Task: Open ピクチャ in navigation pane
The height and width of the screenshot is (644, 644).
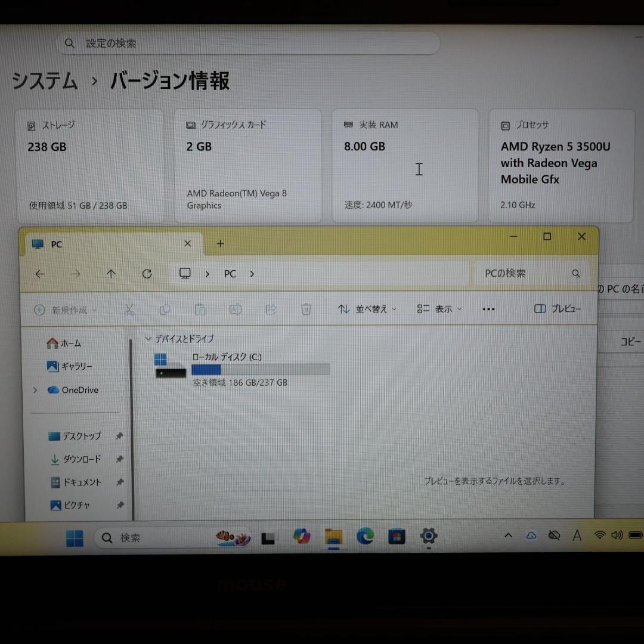Action: click(x=69, y=505)
